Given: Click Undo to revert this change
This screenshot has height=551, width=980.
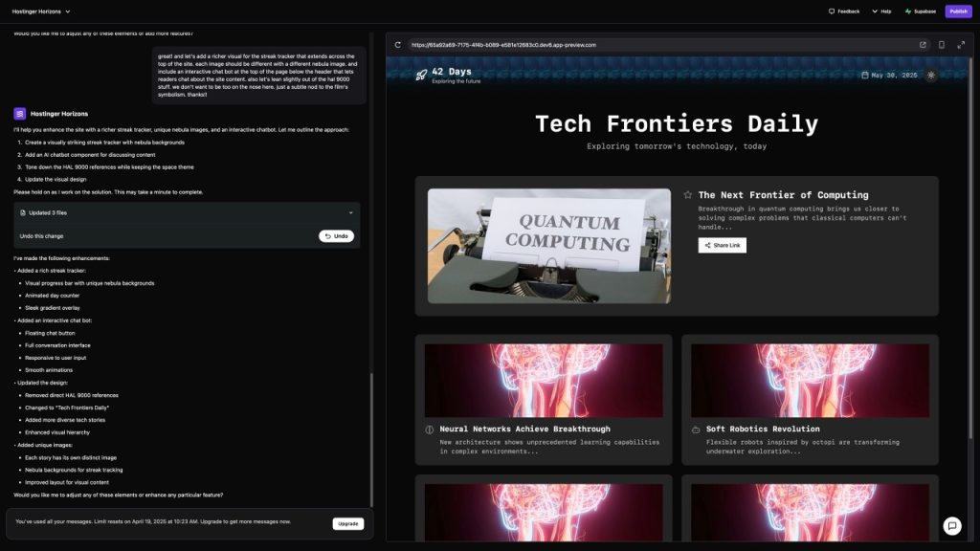Looking at the screenshot, I should pos(336,236).
